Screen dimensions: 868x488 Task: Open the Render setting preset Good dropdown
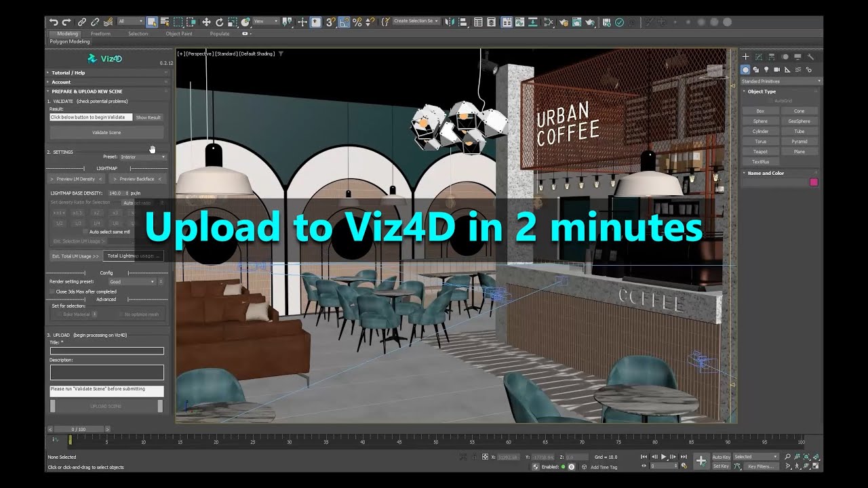click(132, 281)
